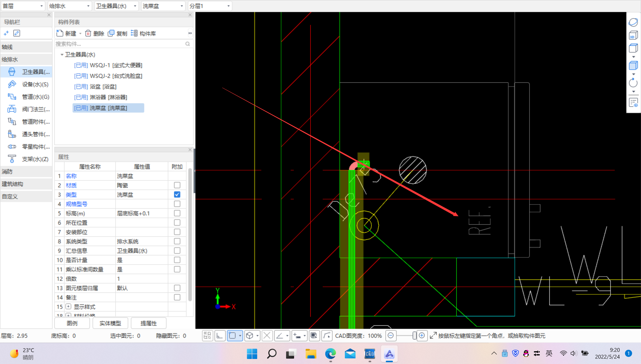
Task: Open the 新建 dropdown arrow
Action: pyautogui.click(x=80, y=34)
